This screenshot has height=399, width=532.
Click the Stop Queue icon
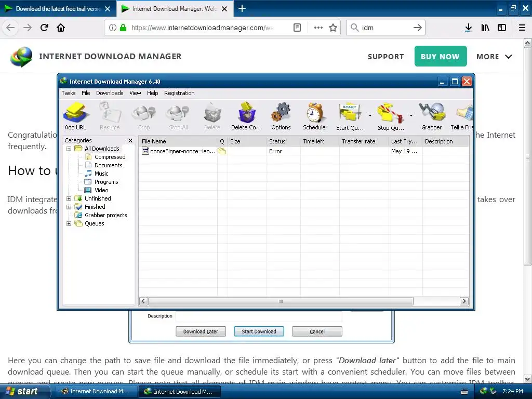point(391,116)
